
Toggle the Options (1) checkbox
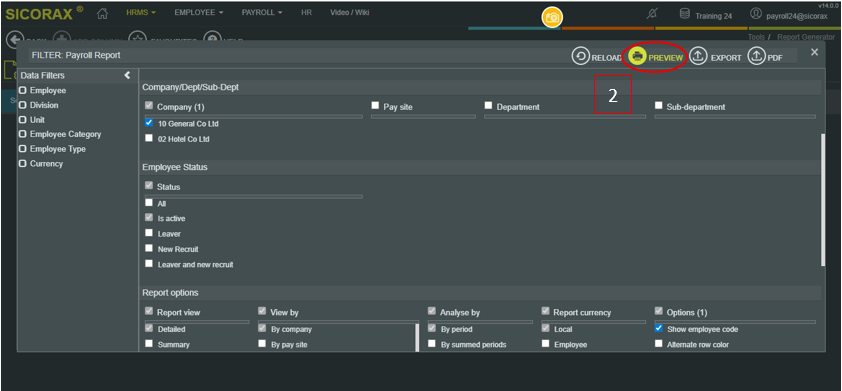[x=658, y=312]
